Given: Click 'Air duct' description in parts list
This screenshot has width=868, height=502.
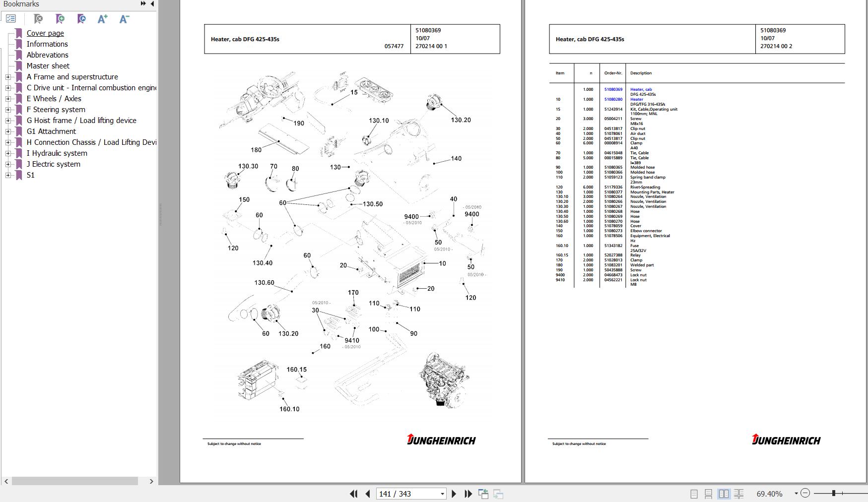Looking at the screenshot, I should [x=638, y=133].
